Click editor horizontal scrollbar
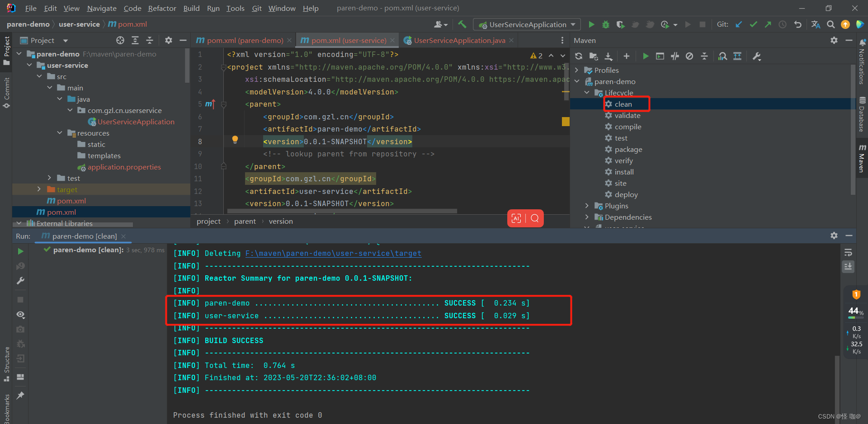Screen dimensions: 868x424 point(342,211)
